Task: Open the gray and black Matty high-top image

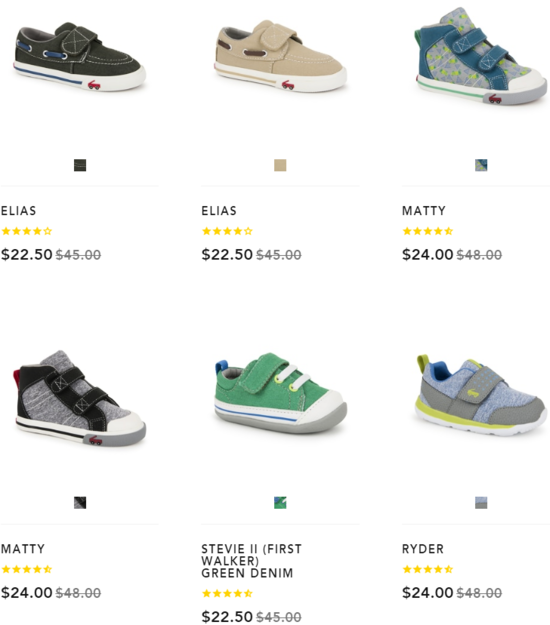Action: 80,398
